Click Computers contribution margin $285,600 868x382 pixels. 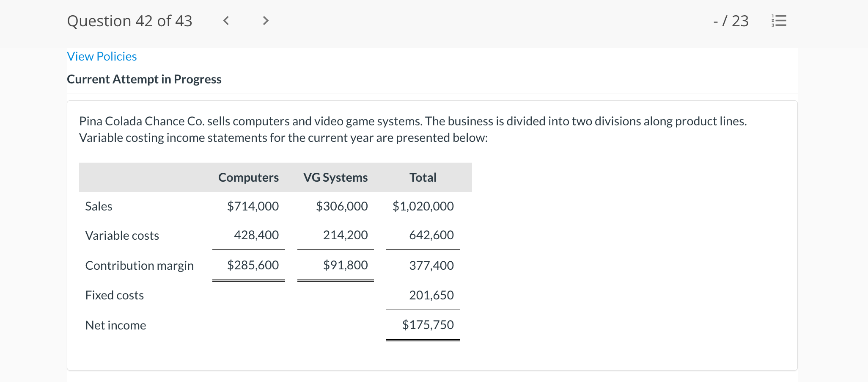253,265
